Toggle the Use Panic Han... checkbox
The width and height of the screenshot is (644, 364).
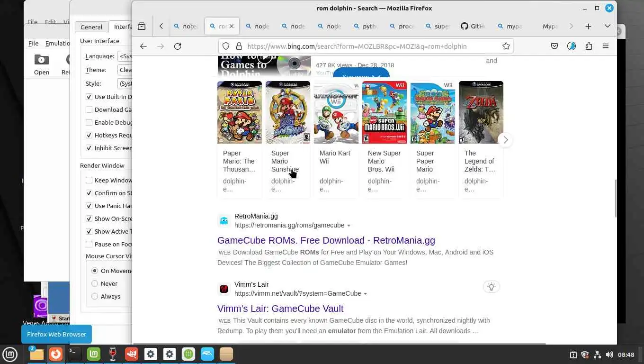(89, 206)
